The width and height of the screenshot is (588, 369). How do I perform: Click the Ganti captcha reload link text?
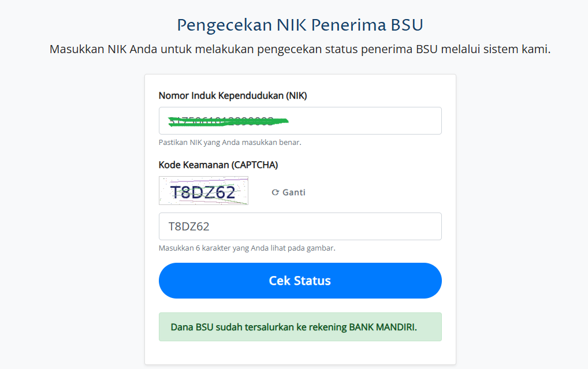tap(294, 192)
